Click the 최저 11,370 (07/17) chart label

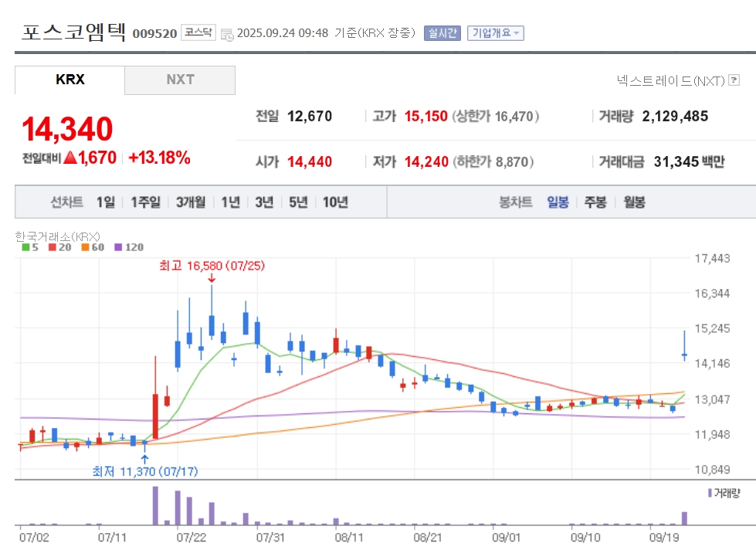(145, 471)
